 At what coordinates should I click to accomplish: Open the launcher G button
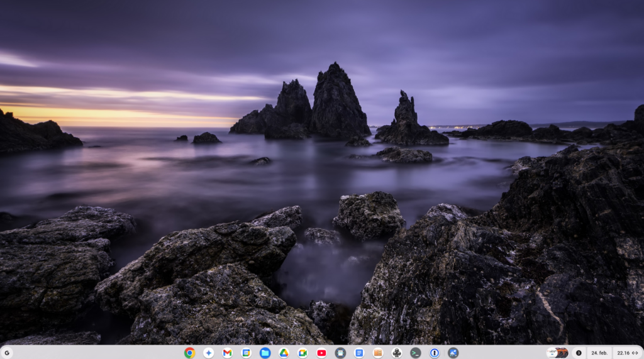6,353
